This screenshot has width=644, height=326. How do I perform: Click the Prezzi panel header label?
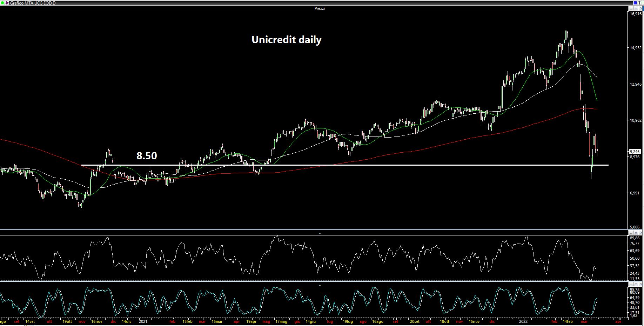pyautogui.click(x=320, y=8)
